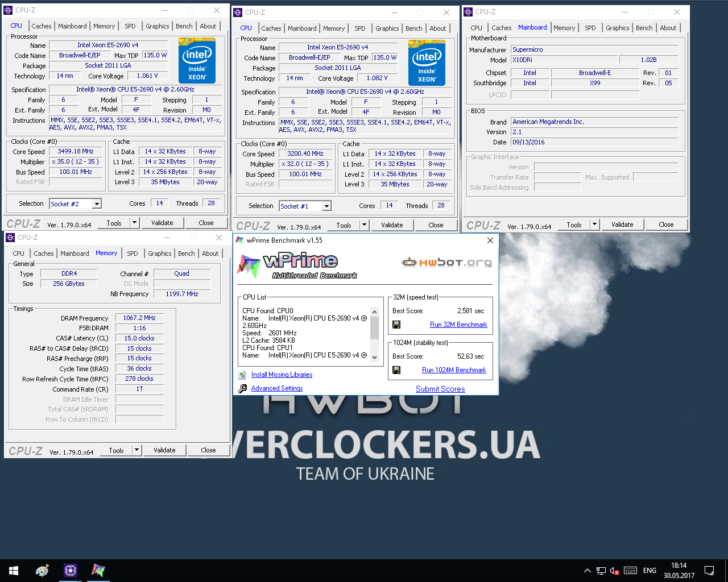This screenshot has height=582, width=728.
Task: Click the save icon under 32M speed test
Action: click(396, 325)
